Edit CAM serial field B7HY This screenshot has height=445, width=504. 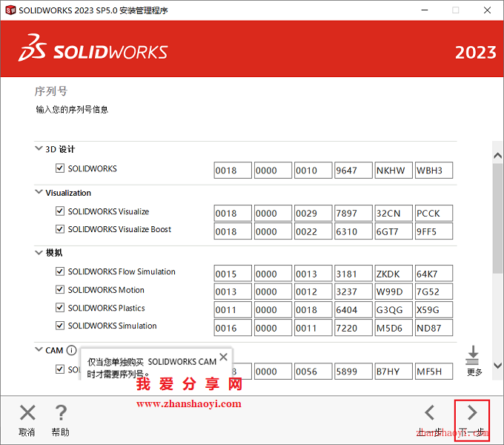(x=394, y=372)
